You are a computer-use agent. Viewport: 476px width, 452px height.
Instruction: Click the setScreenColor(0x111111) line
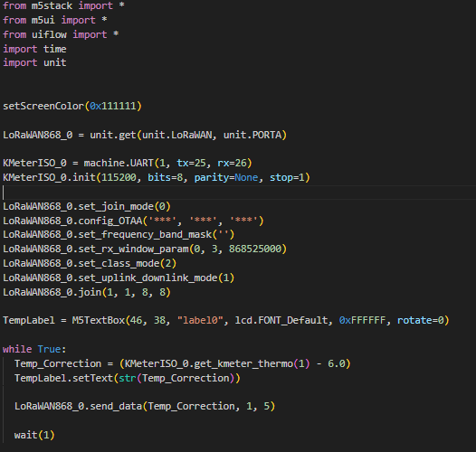(72, 106)
